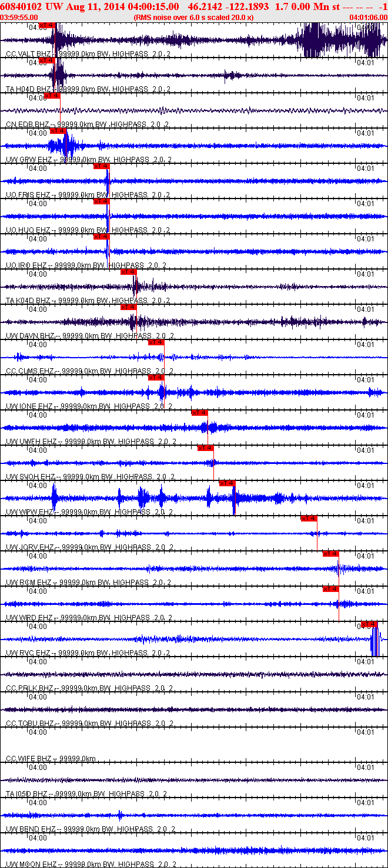The height and width of the screenshot is (868, 388).
Task: Click the arrival pick flag on UW.IONE trace
Action: 156,378
